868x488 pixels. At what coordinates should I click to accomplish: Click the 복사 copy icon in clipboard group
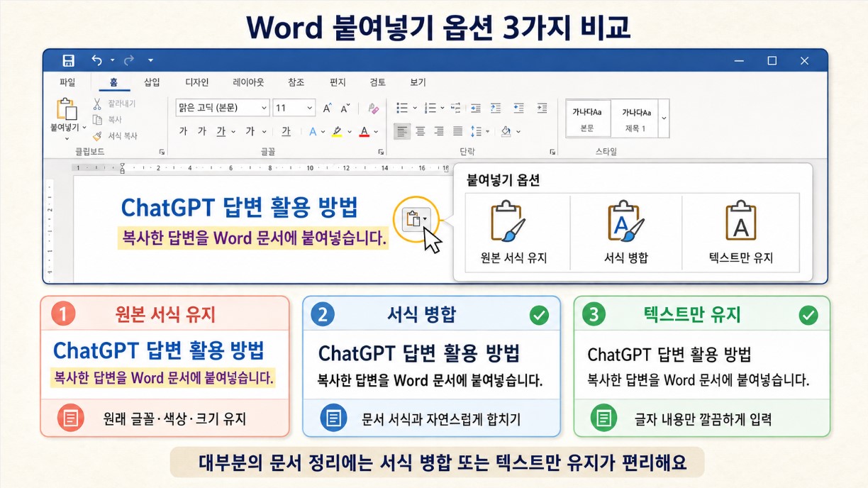tap(97, 120)
